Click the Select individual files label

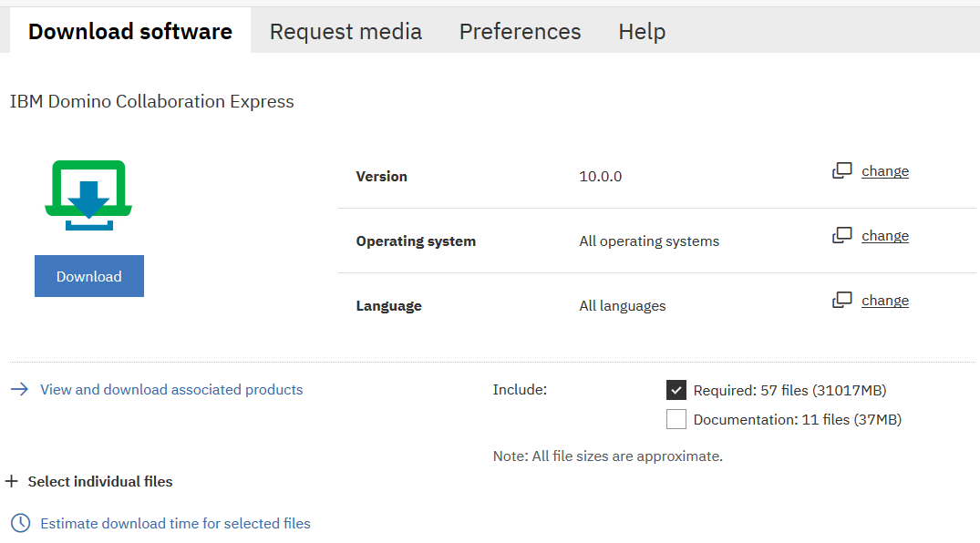click(x=100, y=481)
